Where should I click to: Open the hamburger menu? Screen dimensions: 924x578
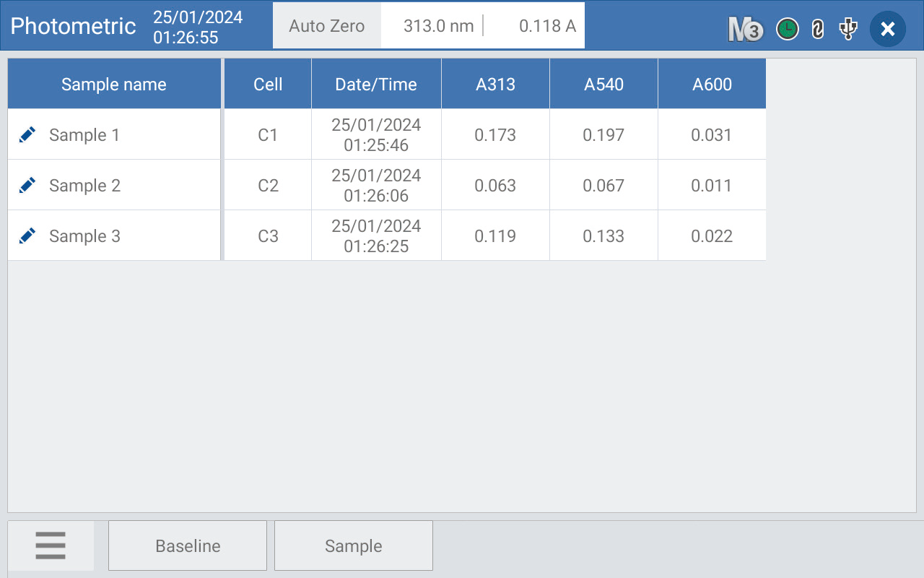pyautogui.click(x=51, y=545)
